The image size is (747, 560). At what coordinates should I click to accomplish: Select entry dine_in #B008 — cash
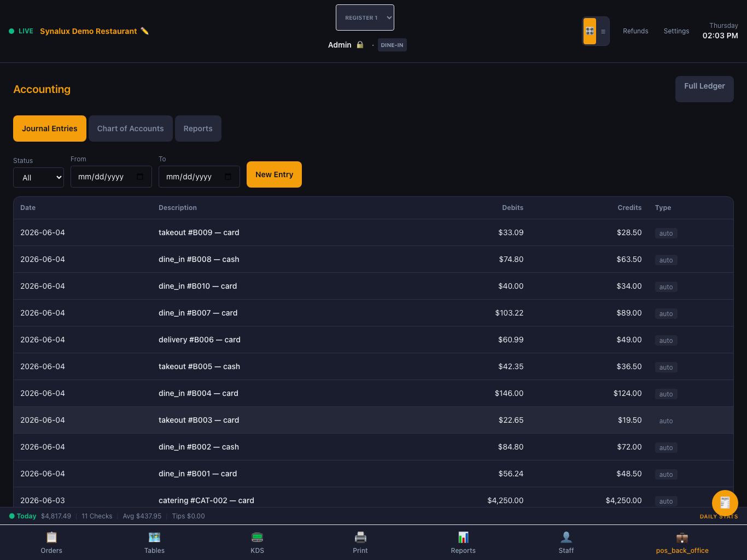[x=373, y=259]
